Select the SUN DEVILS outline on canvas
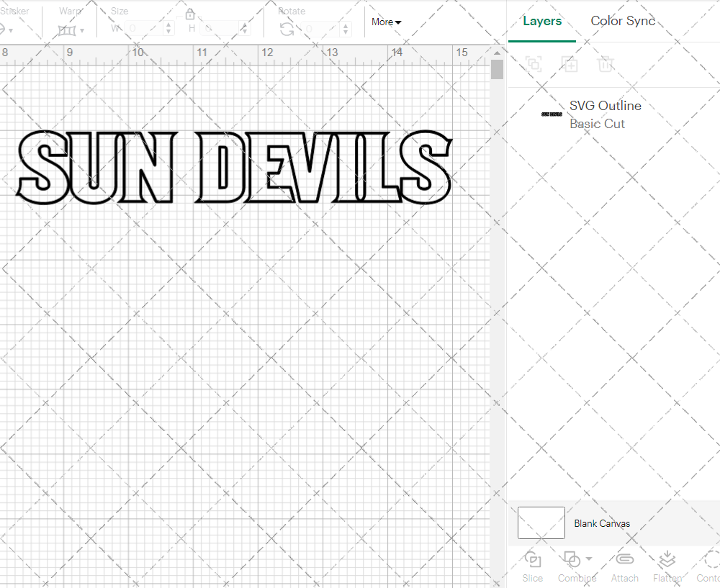Image resolution: width=720 pixels, height=588 pixels. (x=234, y=167)
